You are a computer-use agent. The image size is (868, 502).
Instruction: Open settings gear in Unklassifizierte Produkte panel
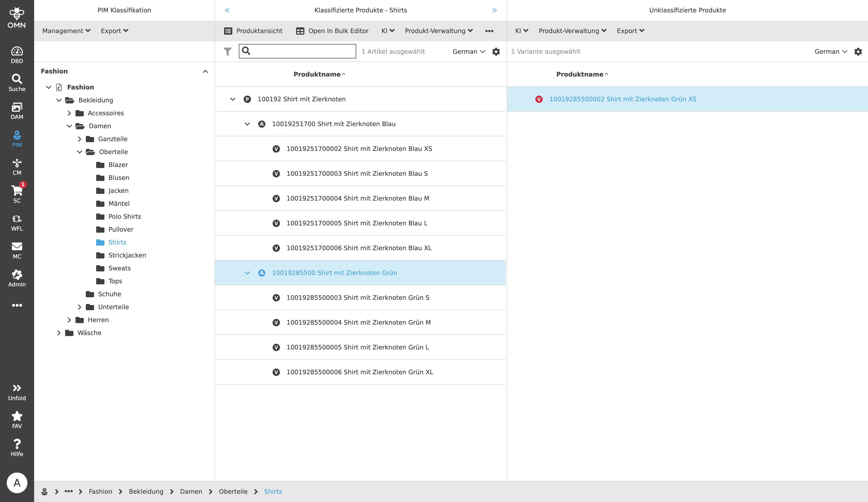point(858,51)
